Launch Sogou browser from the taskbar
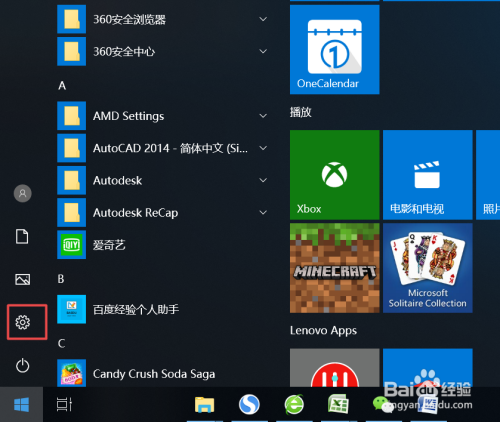The height and width of the screenshot is (422, 500). click(x=249, y=405)
